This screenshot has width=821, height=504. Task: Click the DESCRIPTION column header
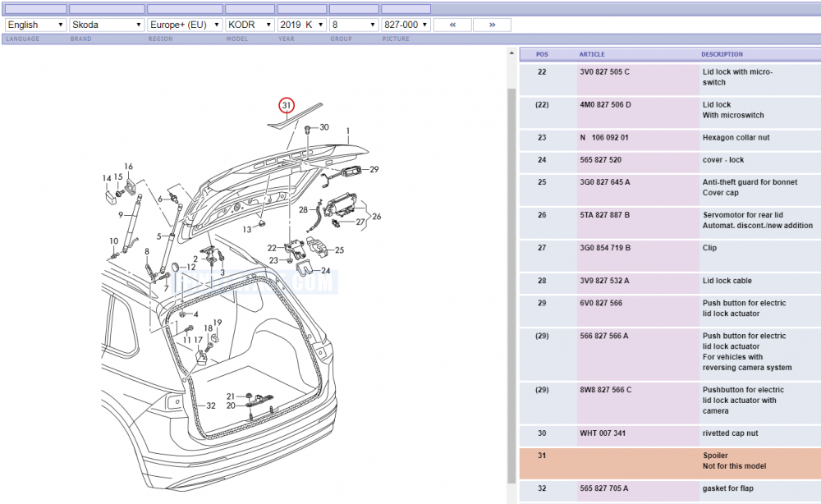tap(722, 54)
